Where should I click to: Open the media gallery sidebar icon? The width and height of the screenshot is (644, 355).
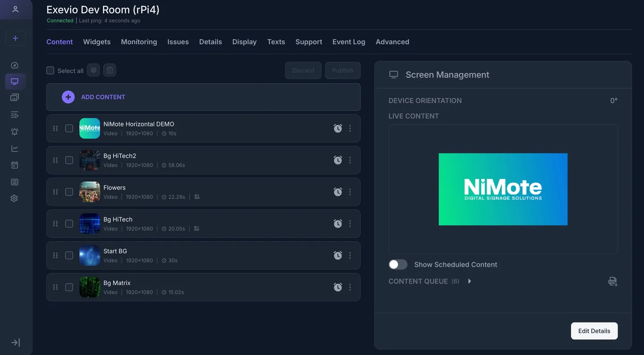coord(15,97)
